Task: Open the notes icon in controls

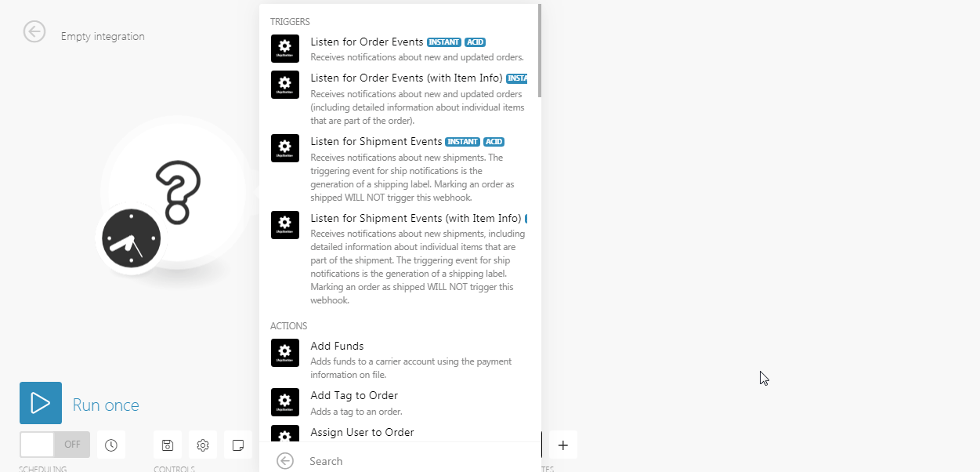Action: [x=238, y=445]
